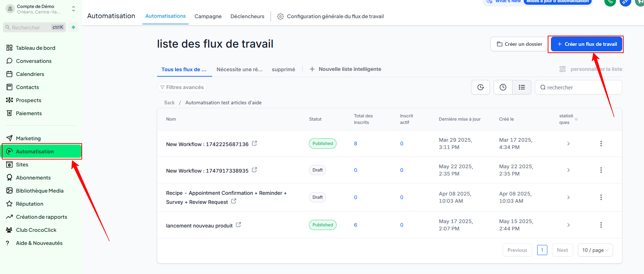Open Filtres avancés filter
644x274 pixels.
pos(182,87)
